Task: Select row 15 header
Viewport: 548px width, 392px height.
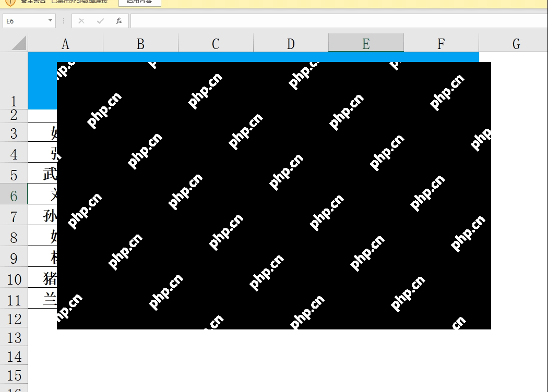Action: coord(14,374)
